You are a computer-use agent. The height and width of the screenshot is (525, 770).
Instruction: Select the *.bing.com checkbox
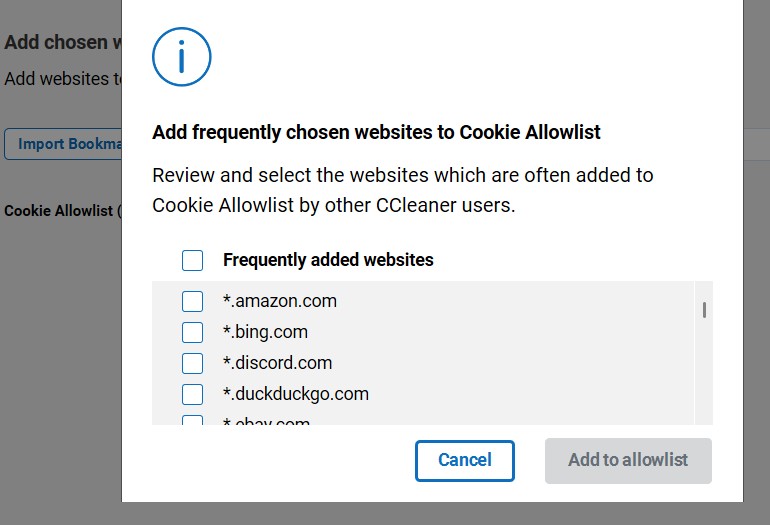pos(192,332)
